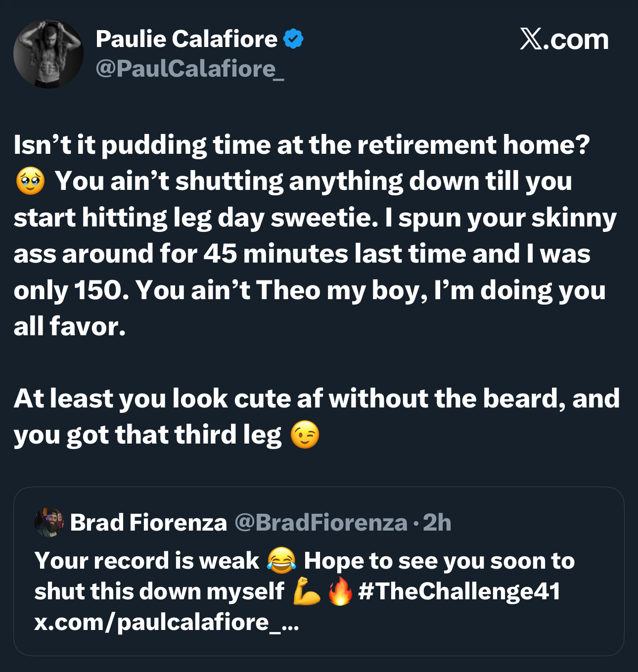This screenshot has height=672, width=638.
Task: Open Brad Fiorenza's small avatar
Action: [x=49, y=522]
